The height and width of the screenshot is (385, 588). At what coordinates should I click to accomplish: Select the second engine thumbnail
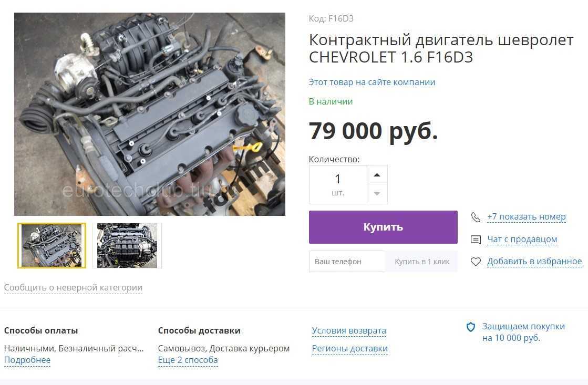click(x=127, y=245)
